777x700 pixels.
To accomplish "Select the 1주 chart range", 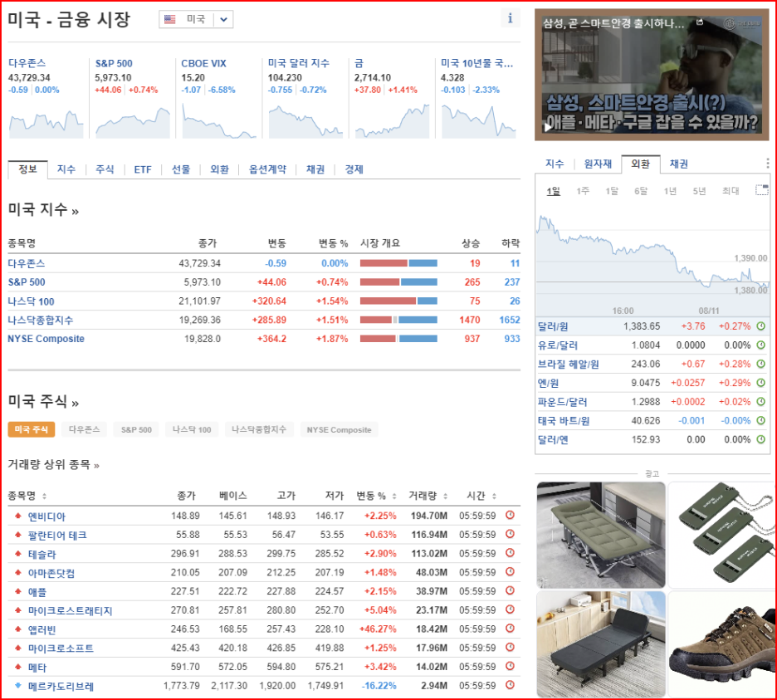I will (x=583, y=191).
